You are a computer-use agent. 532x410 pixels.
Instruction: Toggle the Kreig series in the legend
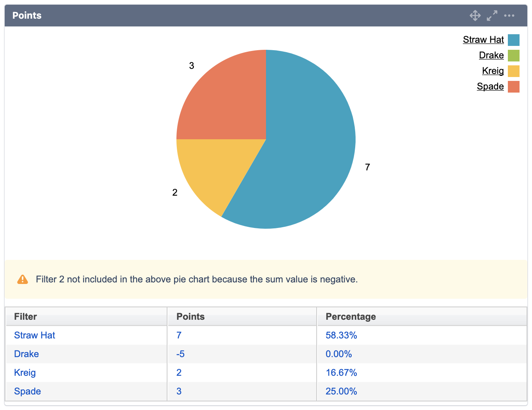[x=493, y=71]
